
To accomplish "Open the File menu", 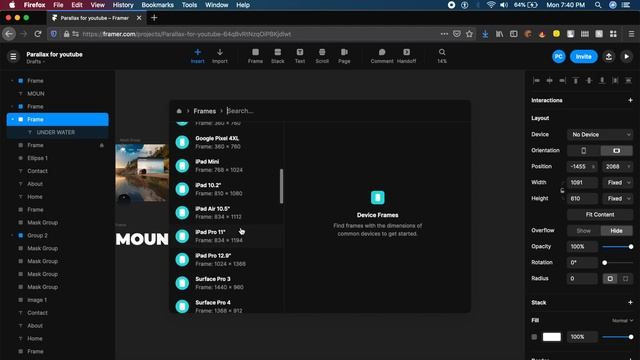I will tap(58, 5).
